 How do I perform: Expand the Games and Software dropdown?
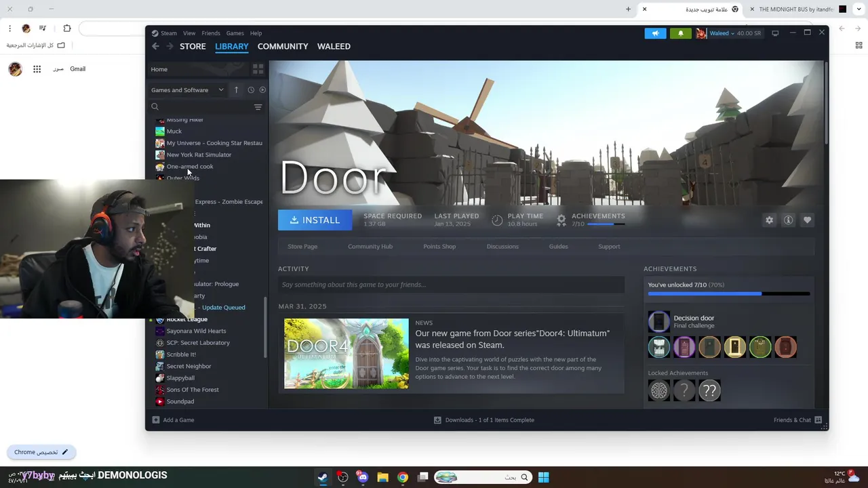click(187, 89)
